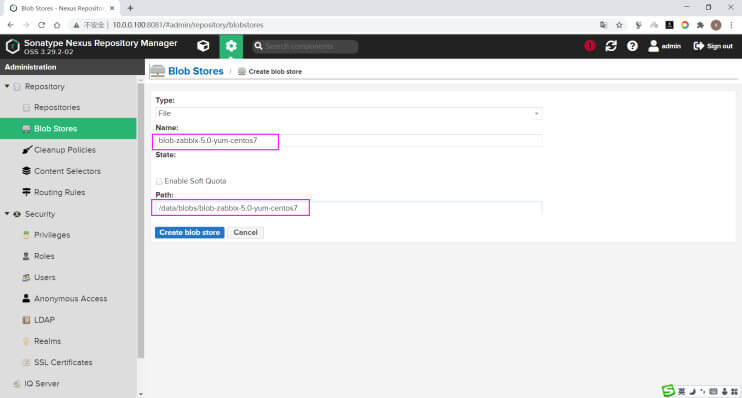Click the browser Forward arrow
Image resolution: width=742 pixels, height=398 pixels.
click(x=26, y=25)
